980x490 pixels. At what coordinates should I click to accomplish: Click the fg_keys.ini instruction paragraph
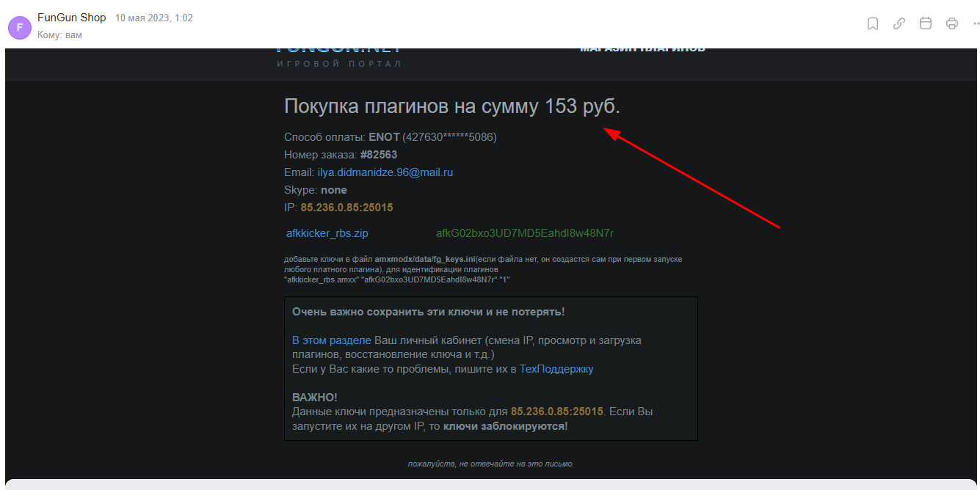(483, 269)
